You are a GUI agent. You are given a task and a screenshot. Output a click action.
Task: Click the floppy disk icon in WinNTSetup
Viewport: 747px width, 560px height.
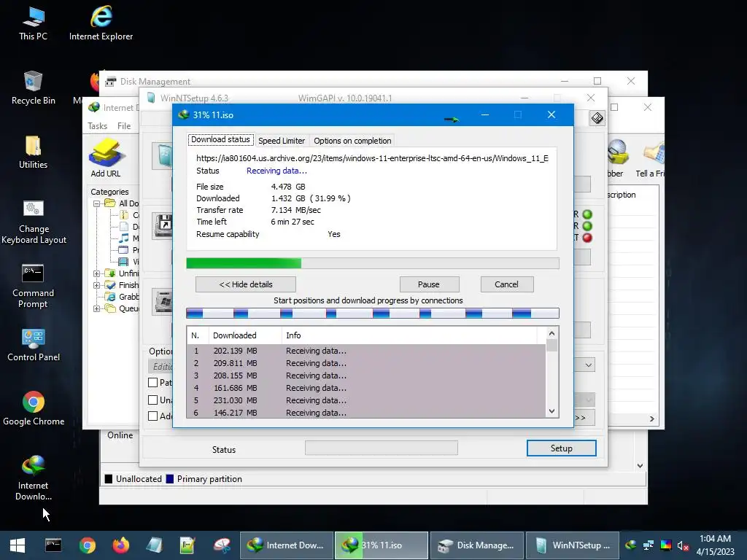coord(163,225)
